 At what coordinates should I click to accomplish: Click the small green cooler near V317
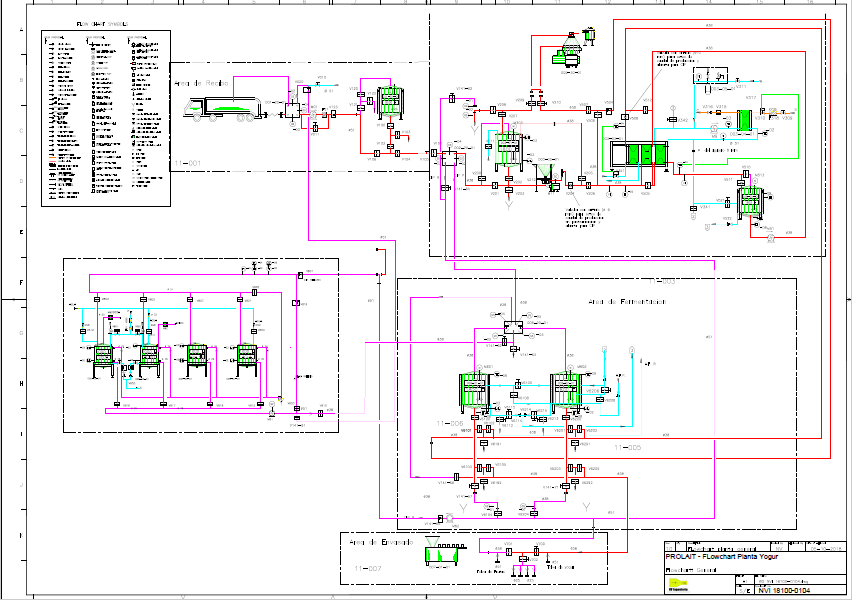(743, 121)
